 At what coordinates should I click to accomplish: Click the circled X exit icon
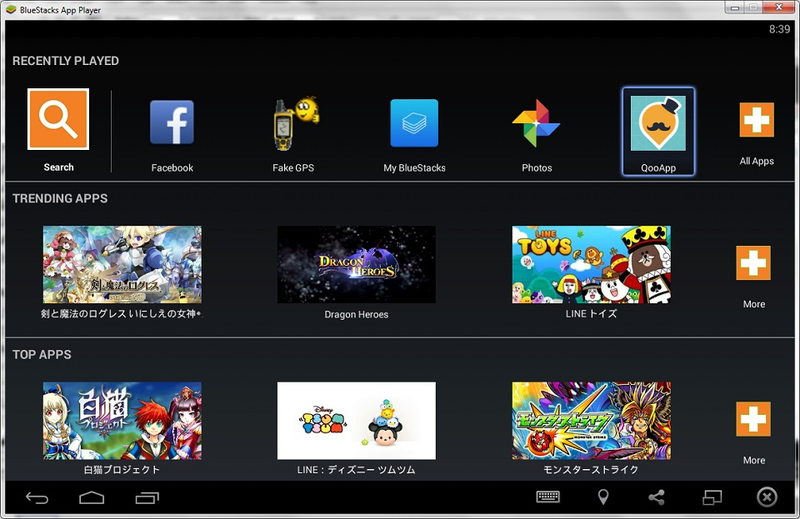pyautogui.click(x=767, y=497)
